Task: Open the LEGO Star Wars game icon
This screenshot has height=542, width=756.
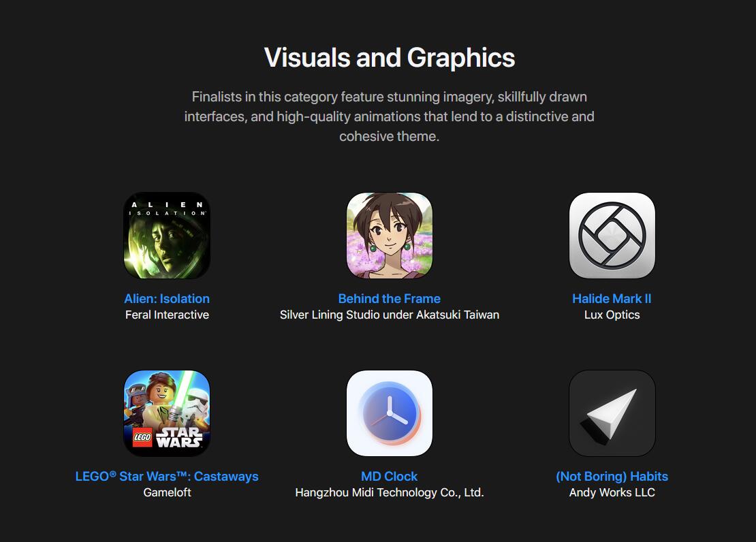Action: pyautogui.click(x=167, y=413)
